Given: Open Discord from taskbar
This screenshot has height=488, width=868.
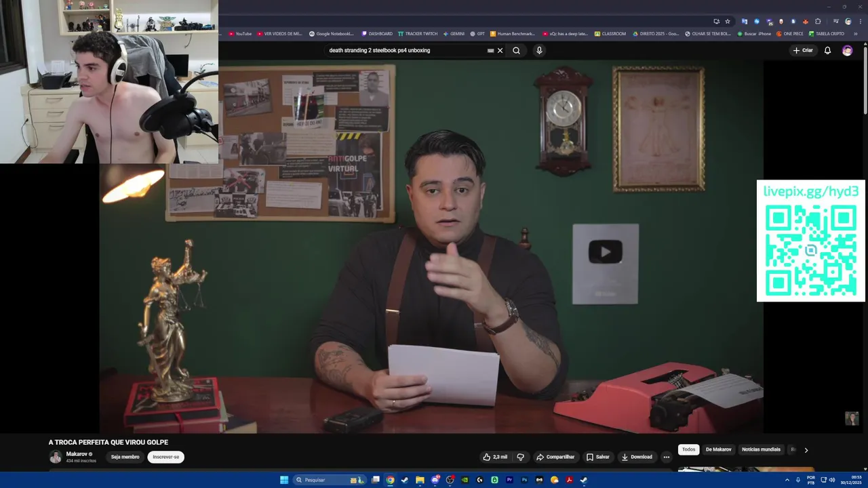Looking at the screenshot, I should tap(435, 480).
